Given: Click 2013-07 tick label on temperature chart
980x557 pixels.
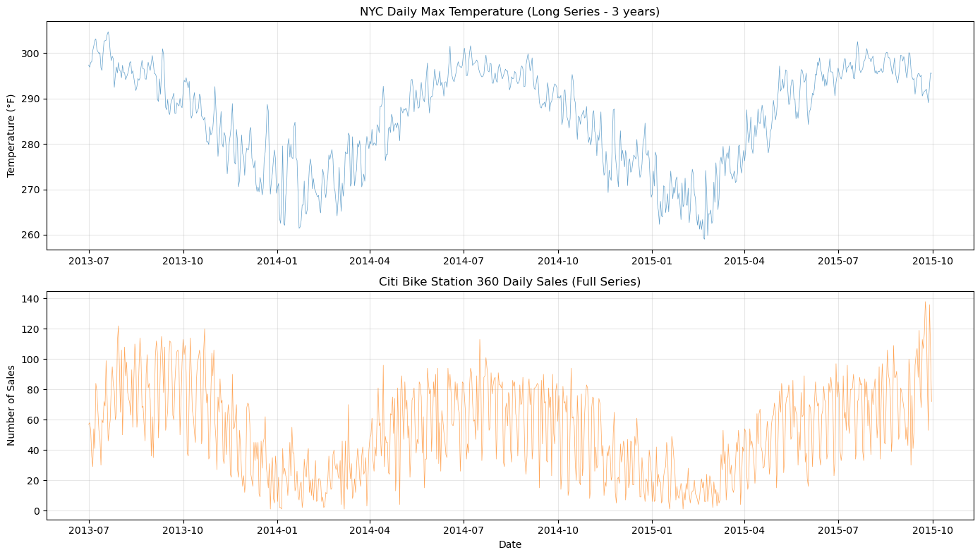Looking at the screenshot, I should 89,260.
